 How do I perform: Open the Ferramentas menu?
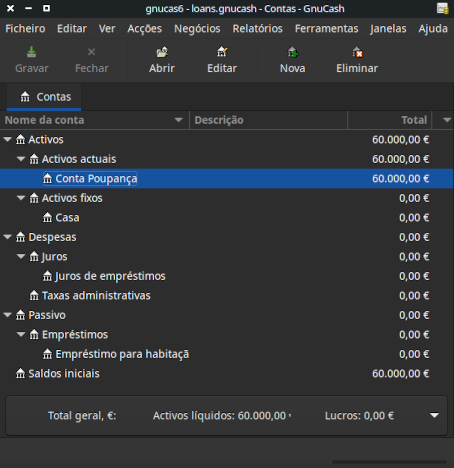click(x=327, y=29)
